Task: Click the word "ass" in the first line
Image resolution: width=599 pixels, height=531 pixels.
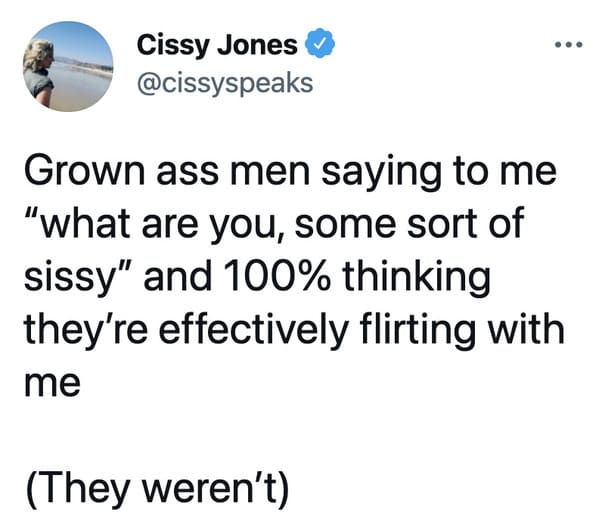Action: click(188, 173)
